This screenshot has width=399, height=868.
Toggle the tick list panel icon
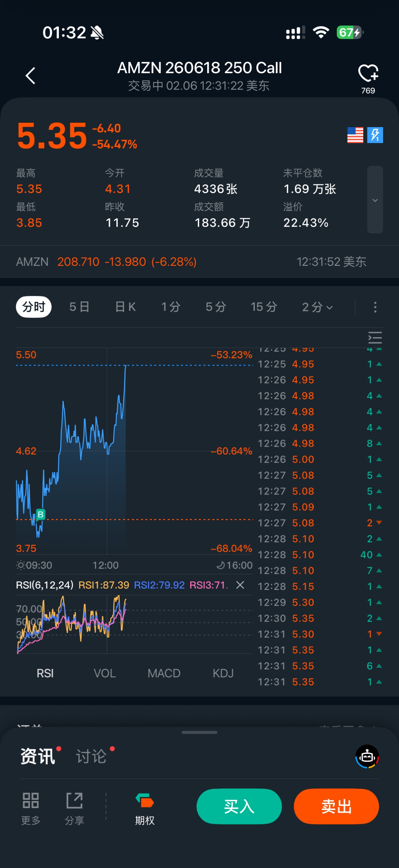click(375, 338)
